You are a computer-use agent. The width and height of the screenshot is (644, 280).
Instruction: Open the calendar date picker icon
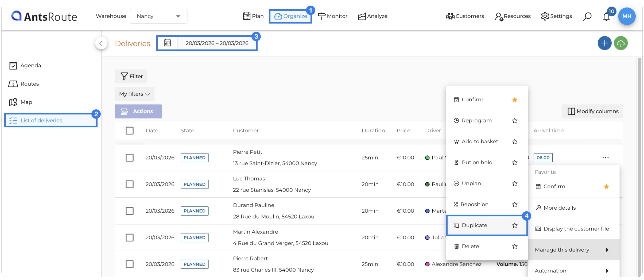tap(167, 43)
